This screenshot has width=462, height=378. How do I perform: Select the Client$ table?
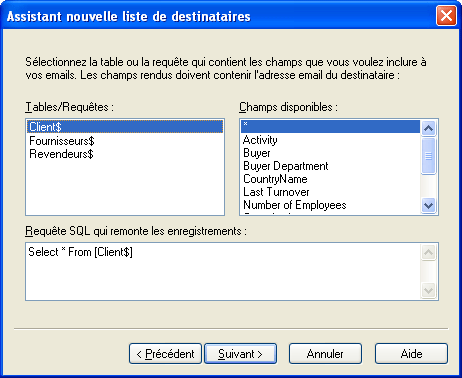click(x=125, y=127)
